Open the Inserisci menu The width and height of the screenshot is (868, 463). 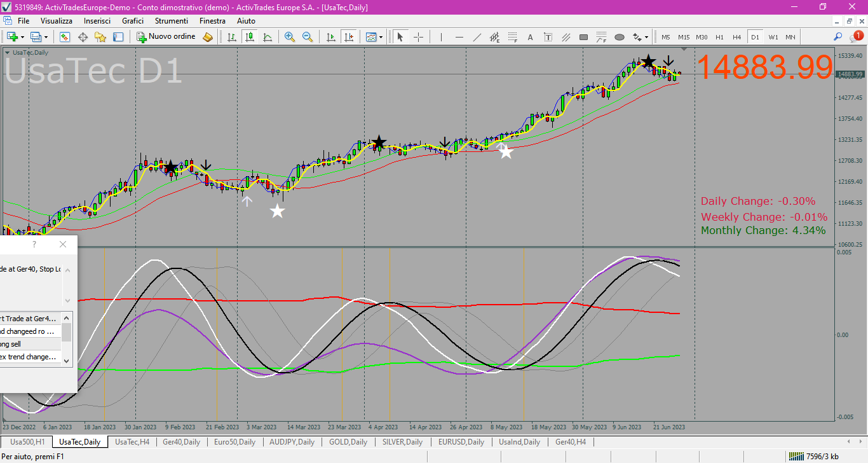pyautogui.click(x=97, y=21)
